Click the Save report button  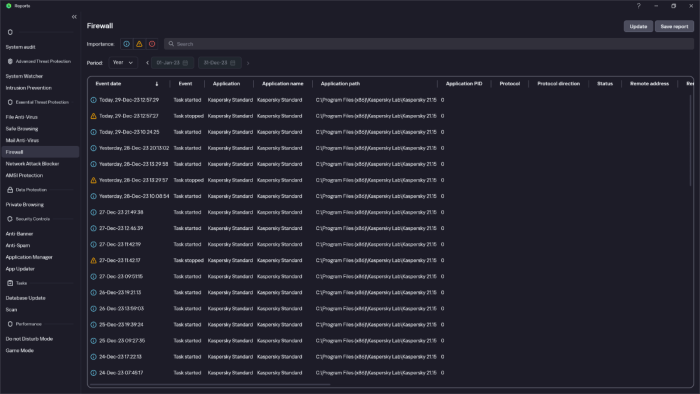(674, 26)
